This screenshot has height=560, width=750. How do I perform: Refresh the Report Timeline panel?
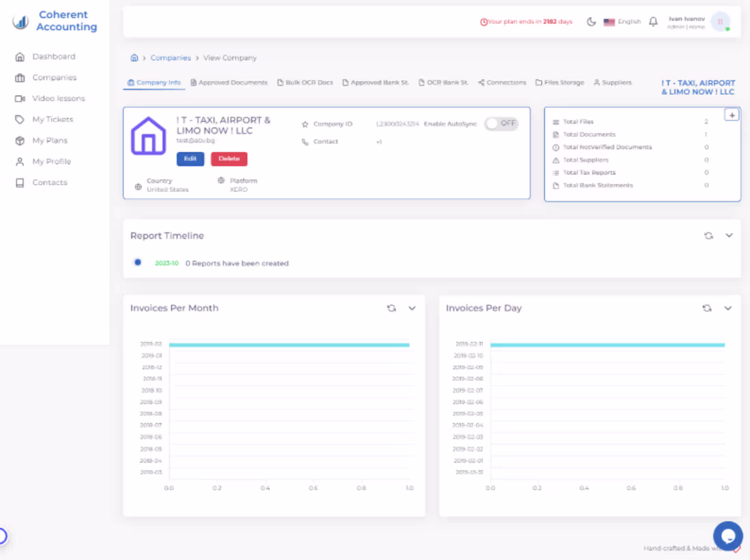coord(708,236)
